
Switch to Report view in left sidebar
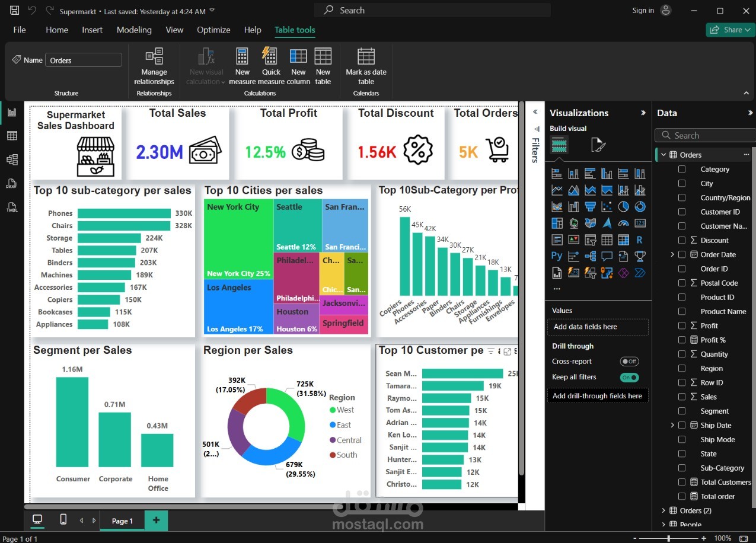click(x=12, y=112)
